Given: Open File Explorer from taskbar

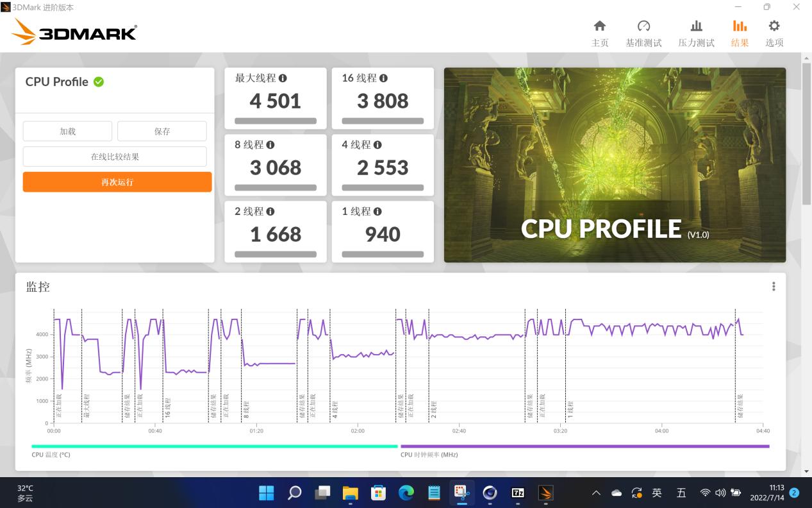Looking at the screenshot, I should (350, 493).
